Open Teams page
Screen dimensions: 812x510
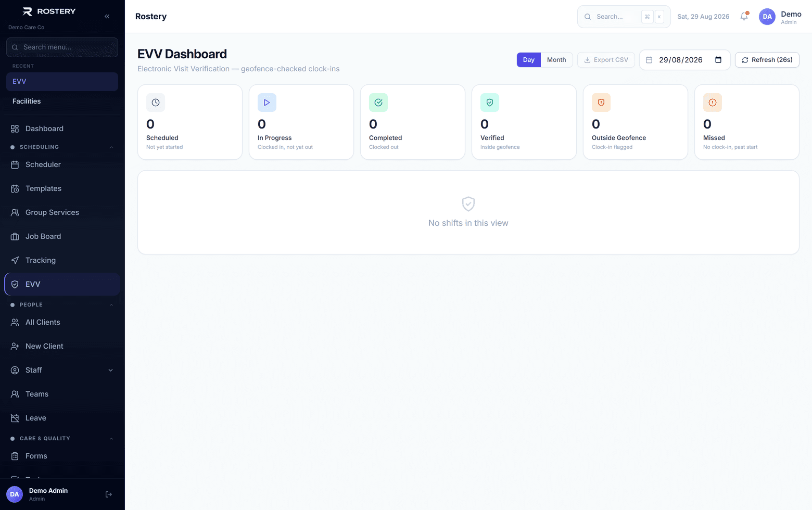pos(62,394)
